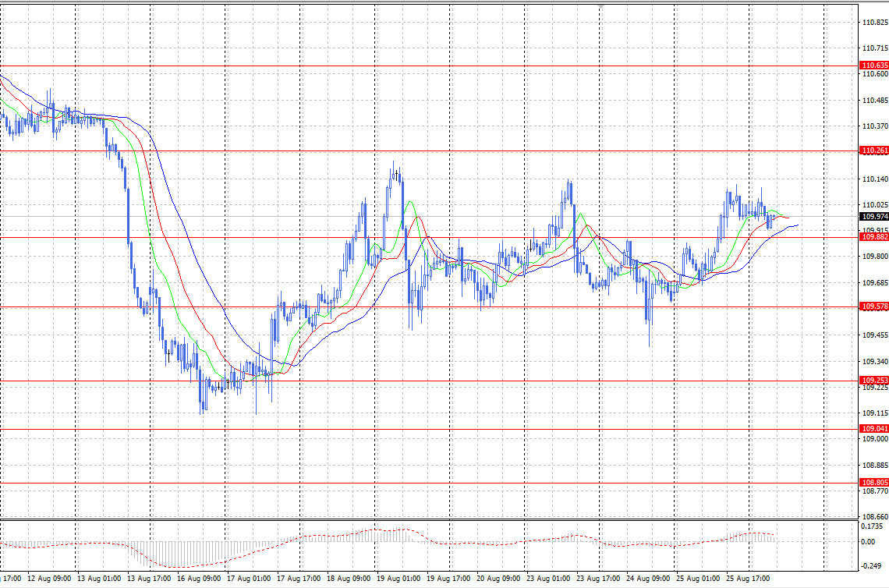Click the 108.885 price axis value
889x588 pixels.
coord(875,466)
